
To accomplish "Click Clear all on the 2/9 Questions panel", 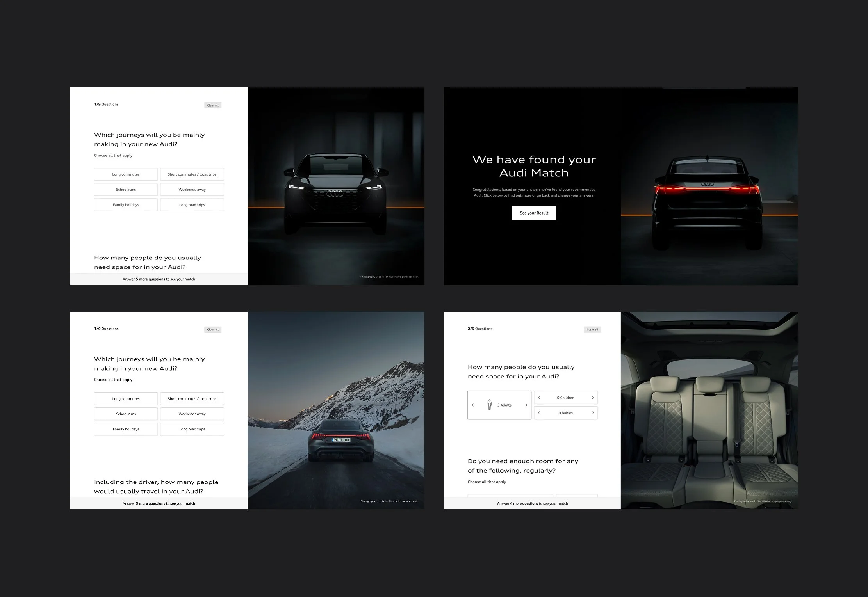I will (x=592, y=329).
